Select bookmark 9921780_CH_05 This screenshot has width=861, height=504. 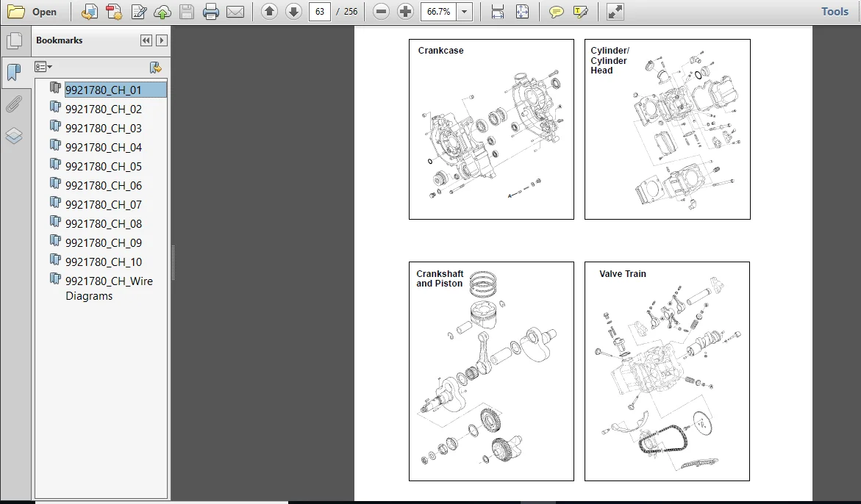[103, 166]
